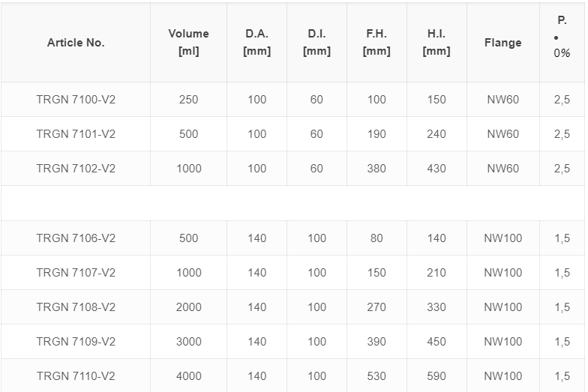Screen dimensions: 588x392
Task: Click the D.A. [mm] header cell
Action: pyautogui.click(x=256, y=42)
